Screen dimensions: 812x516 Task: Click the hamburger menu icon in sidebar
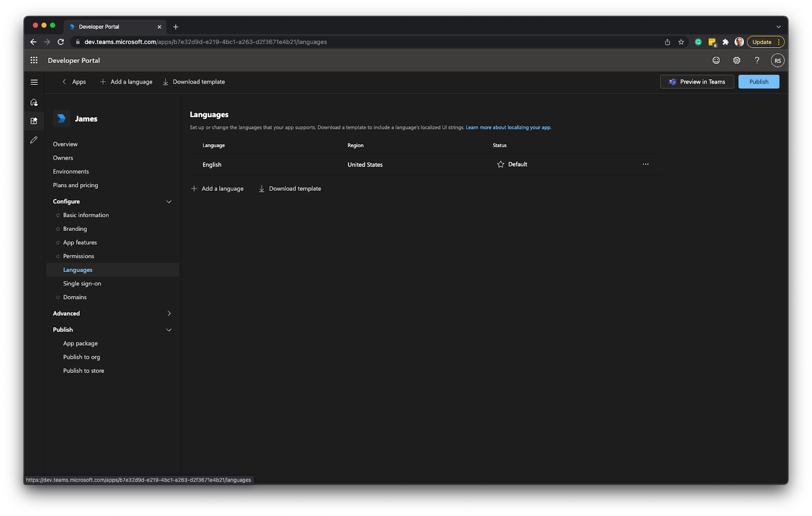34,82
